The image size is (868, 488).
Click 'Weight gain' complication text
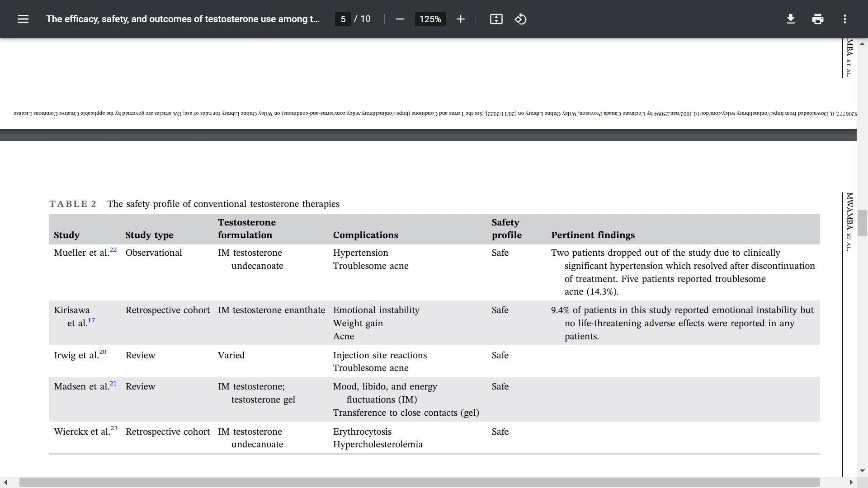[x=358, y=323]
